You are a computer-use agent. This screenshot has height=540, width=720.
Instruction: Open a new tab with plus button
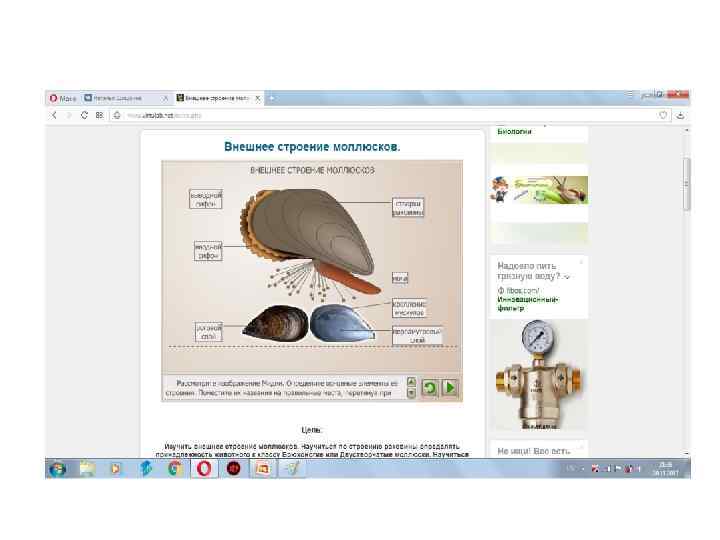pyautogui.click(x=271, y=98)
